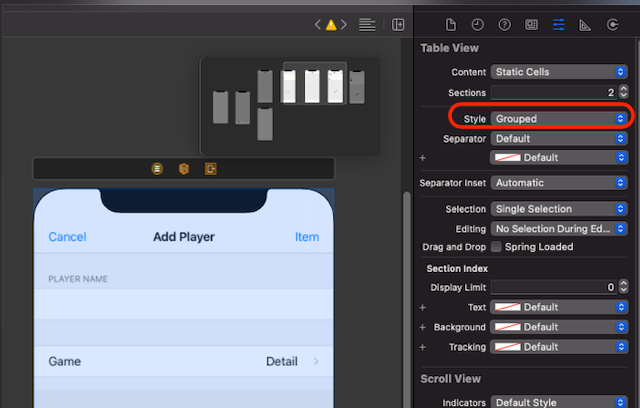This screenshot has height=408, width=640.
Task: Open the Quick Help inspector tab
Action: coord(504,25)
